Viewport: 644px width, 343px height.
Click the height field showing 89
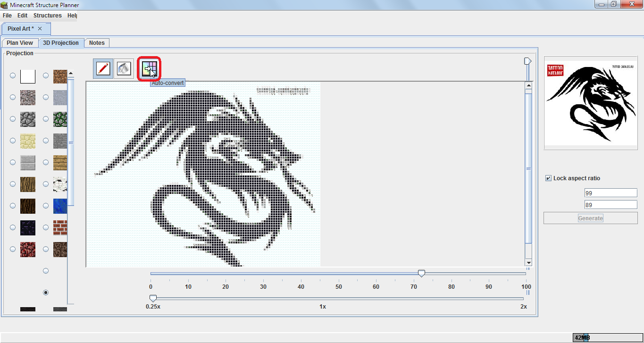(611, 205)
